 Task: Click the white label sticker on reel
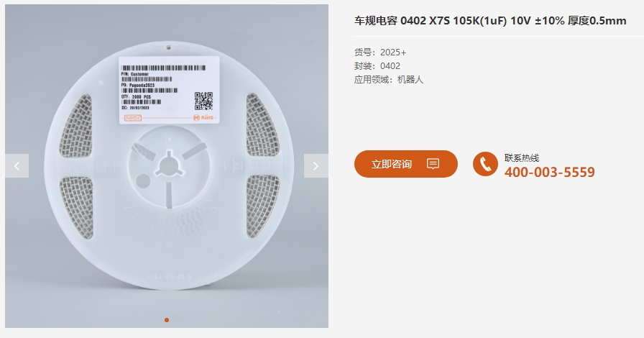click(x=169, y=90)
